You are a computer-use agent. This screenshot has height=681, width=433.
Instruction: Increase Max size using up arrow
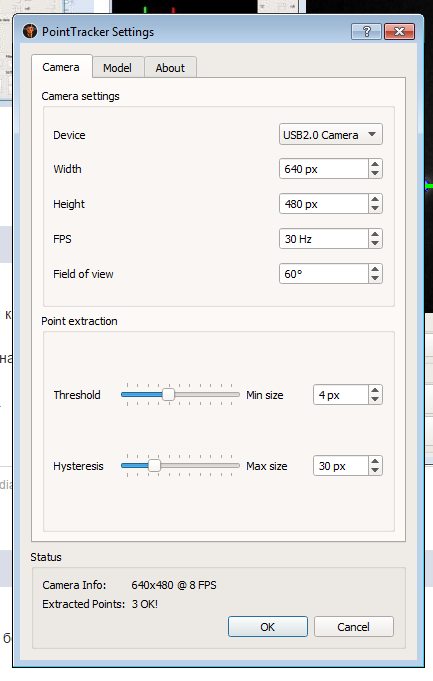pos(375,461)
